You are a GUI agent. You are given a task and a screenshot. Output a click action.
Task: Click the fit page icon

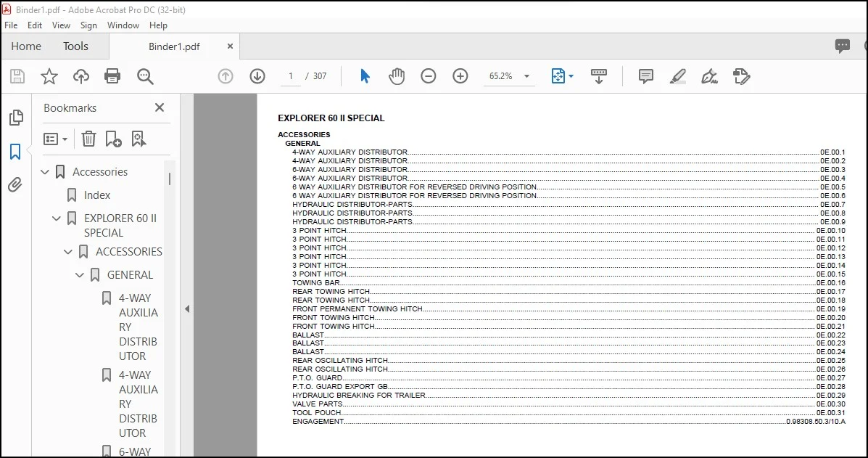[x=558, y=76]
